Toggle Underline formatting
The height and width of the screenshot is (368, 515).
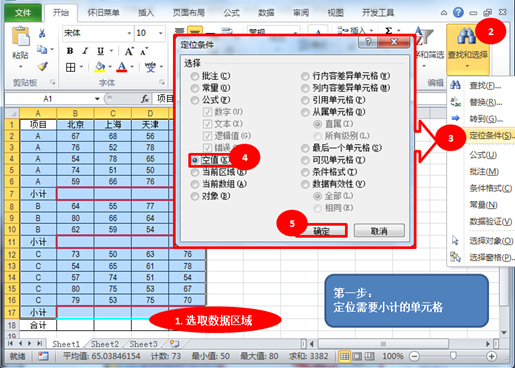coord(101,51)
